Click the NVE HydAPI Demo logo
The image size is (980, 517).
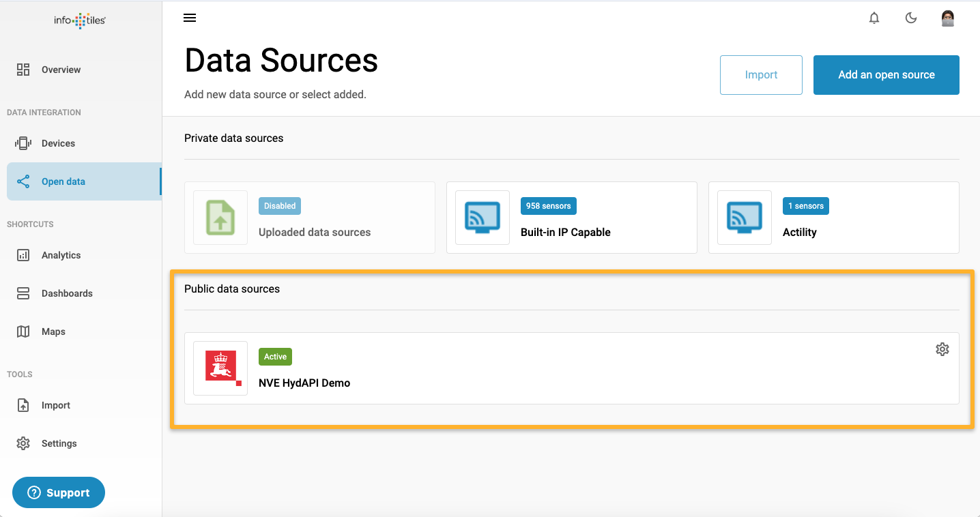(x=220, y=368)
